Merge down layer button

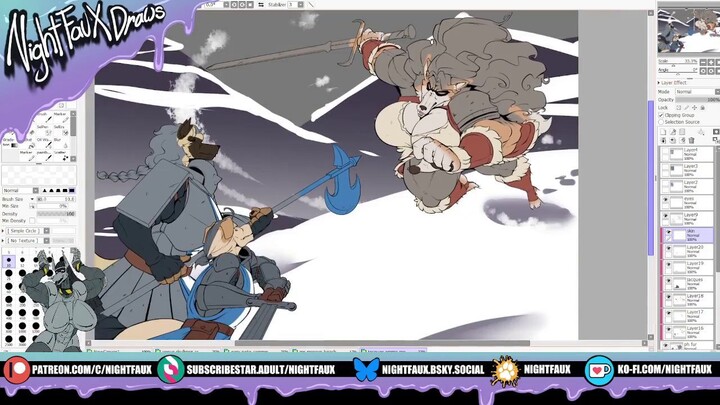click(673, 141)
